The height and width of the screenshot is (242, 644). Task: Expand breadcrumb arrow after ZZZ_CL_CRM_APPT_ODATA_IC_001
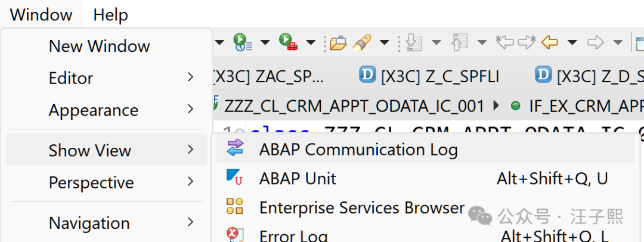pos(496,106)
